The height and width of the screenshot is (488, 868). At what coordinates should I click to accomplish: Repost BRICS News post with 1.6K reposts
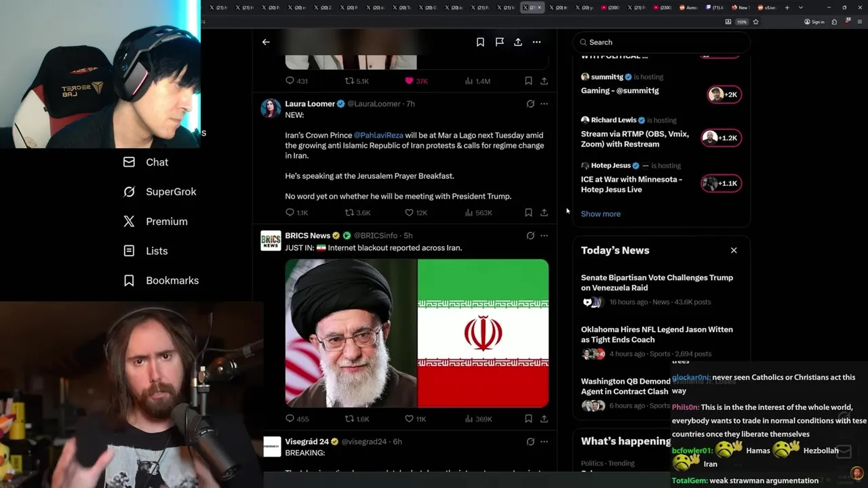point(357,419)
